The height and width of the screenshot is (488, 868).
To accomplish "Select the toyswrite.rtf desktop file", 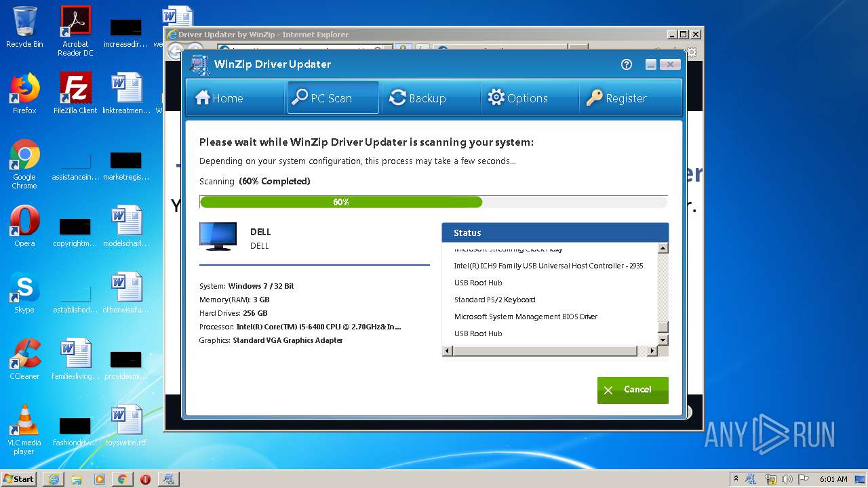I will (x=126, y=426).
